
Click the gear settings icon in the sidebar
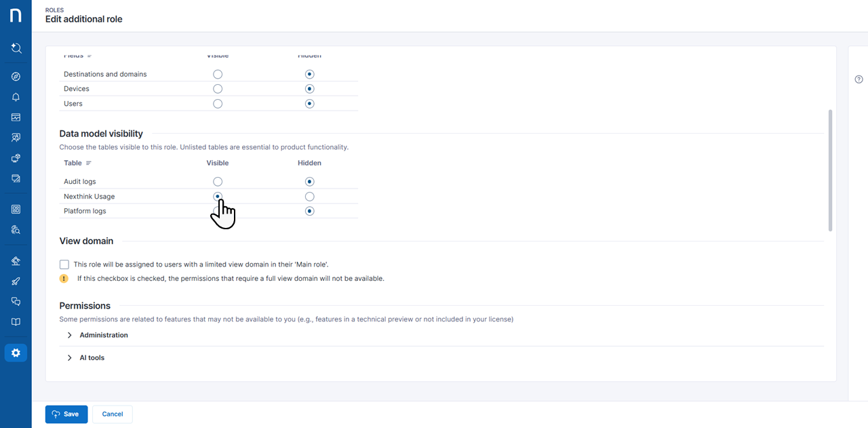coord(16,353)
